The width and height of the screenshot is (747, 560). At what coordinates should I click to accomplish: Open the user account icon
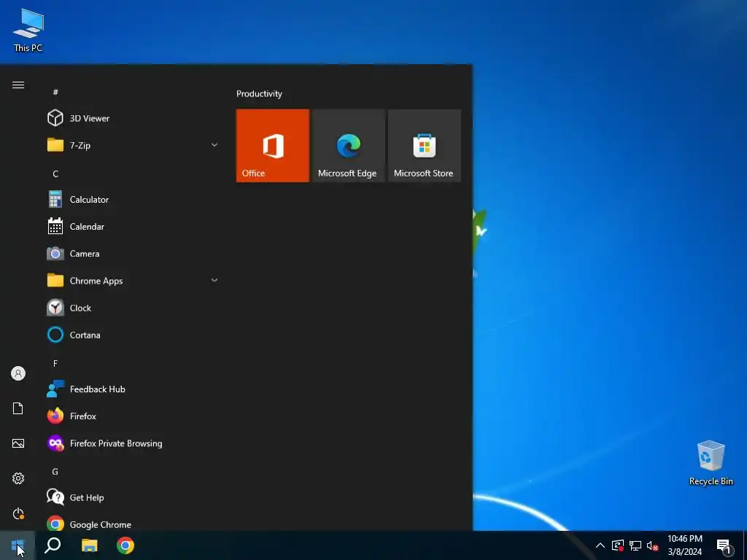point(18,373)
